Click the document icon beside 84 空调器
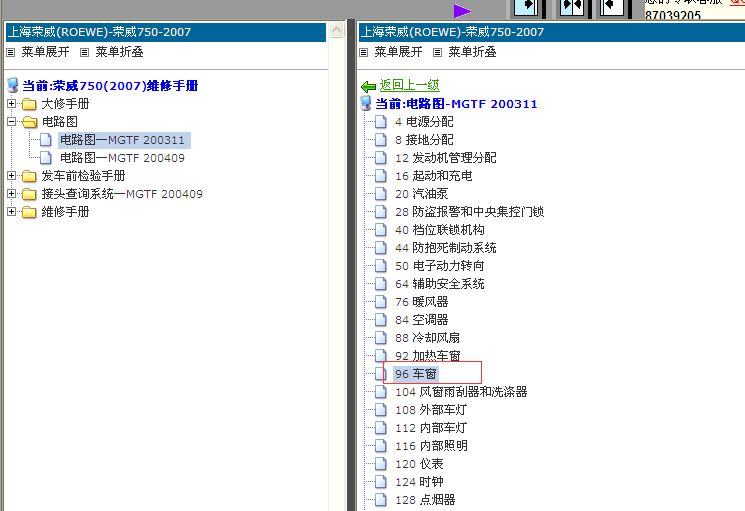This screenshot has height=511, width=745. tap(381, 320)
